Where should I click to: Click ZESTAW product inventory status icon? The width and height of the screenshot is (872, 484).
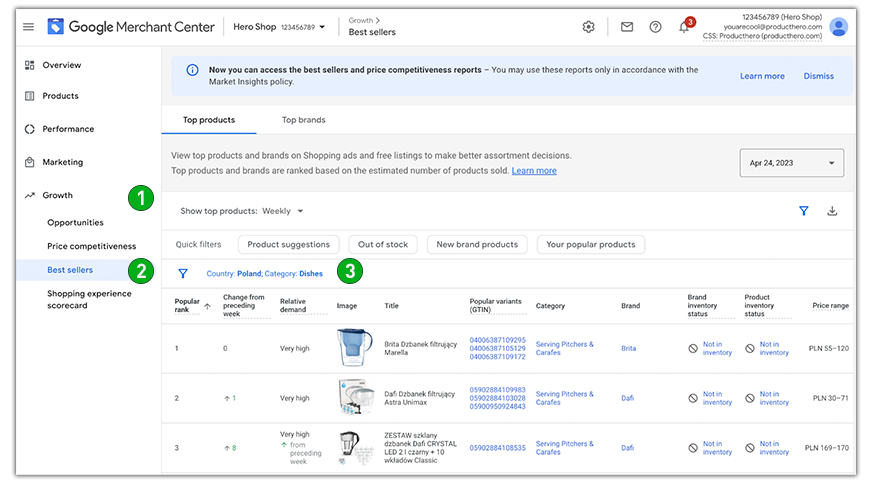pos(750,448)
